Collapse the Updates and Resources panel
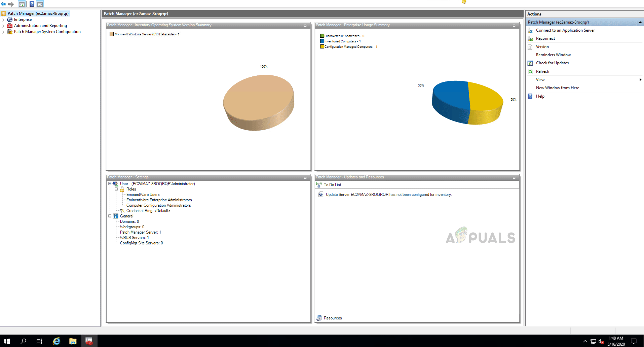Viewport: 644px width, 347px height. 514,178
